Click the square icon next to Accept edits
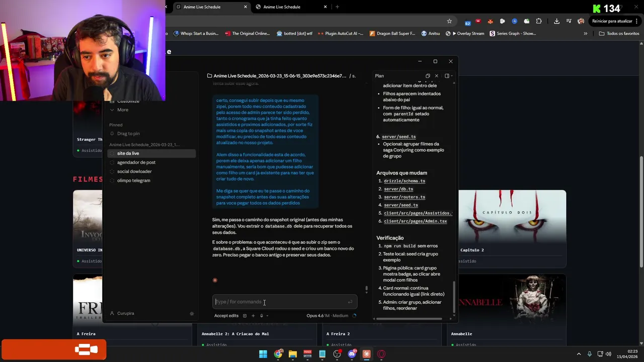644x362 pixels. point(245,316)
